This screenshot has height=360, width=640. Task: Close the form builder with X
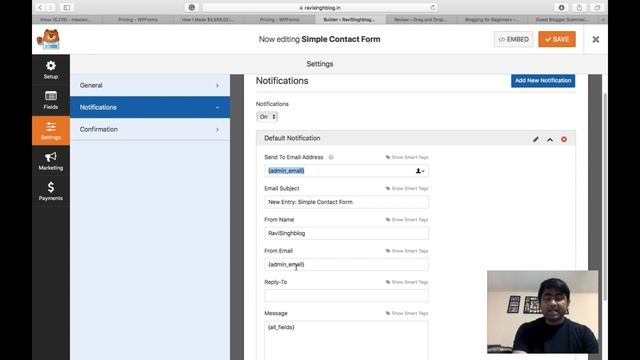point(596,39)
